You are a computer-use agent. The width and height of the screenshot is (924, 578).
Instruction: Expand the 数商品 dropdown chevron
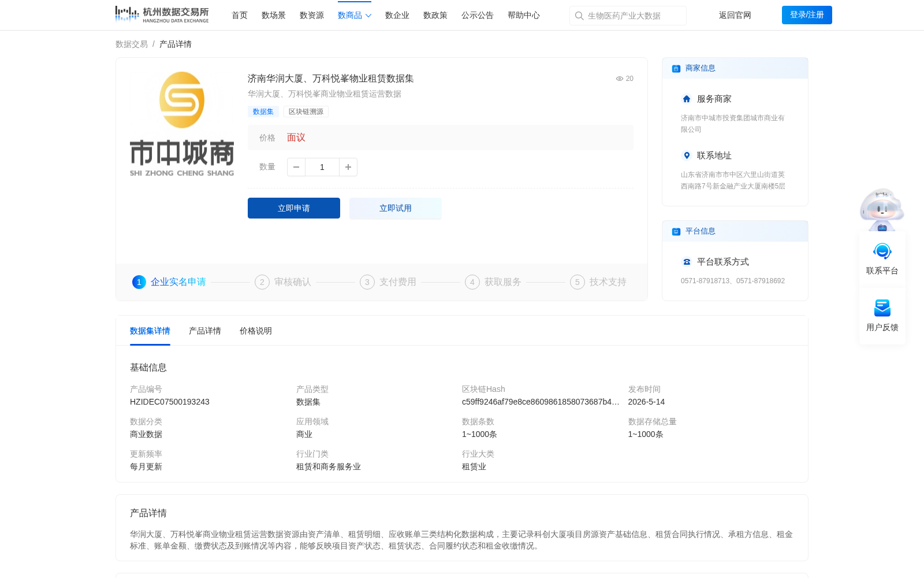[368, 16]
